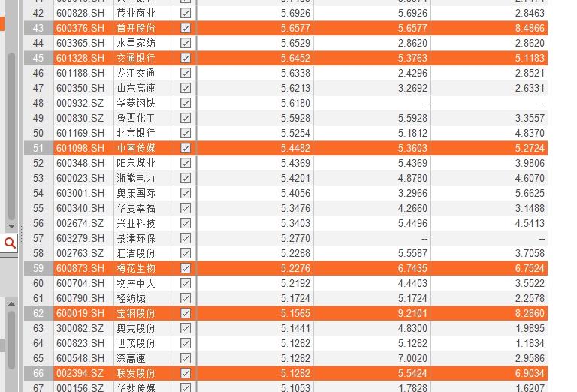Select row number 43 header

[x=38, y=28]
